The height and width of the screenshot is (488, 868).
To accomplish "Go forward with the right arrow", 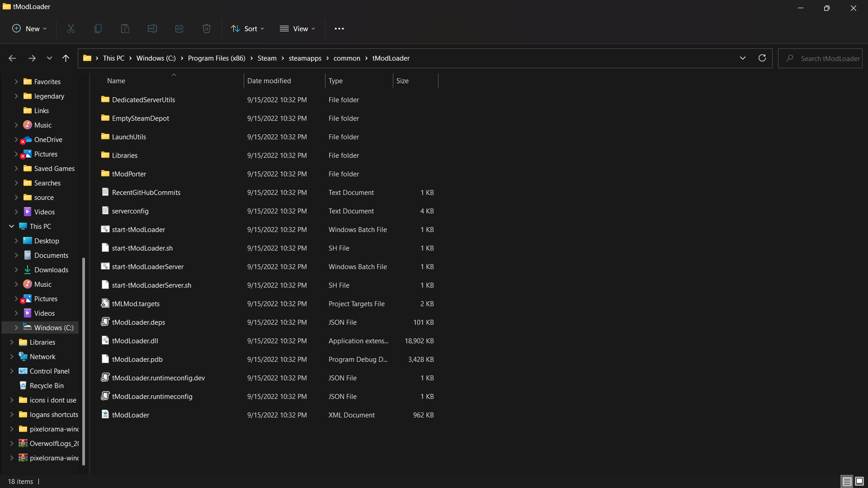I will (32, 58).
